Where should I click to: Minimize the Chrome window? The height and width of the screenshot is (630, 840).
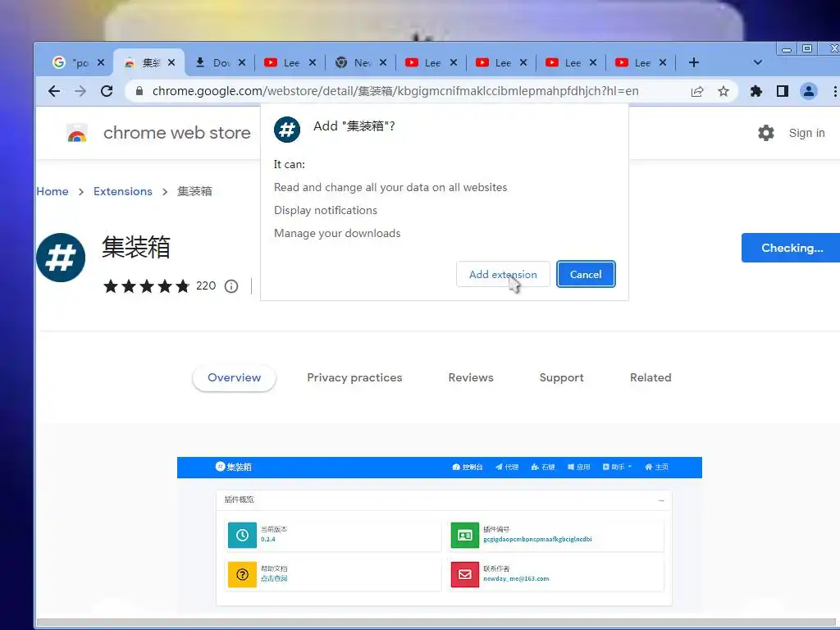tap(787, 48)
